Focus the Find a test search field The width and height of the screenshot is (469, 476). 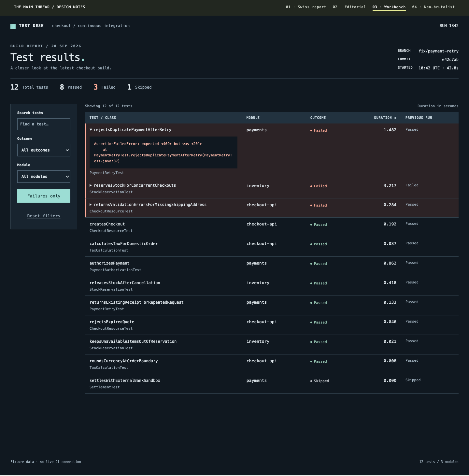click(x=44, y=124)
